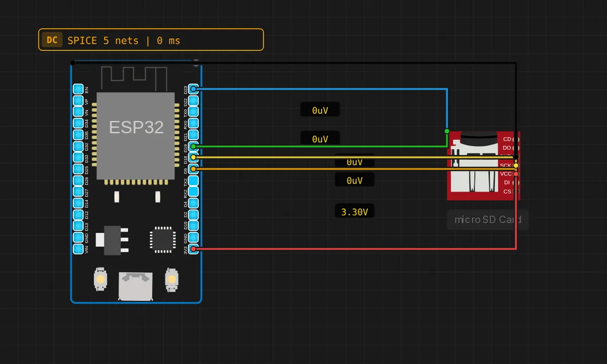607x364 pixels.
Task: Click the green wire junction dot near the SD card
Action: pyautogui.click(x=447, y=131)
